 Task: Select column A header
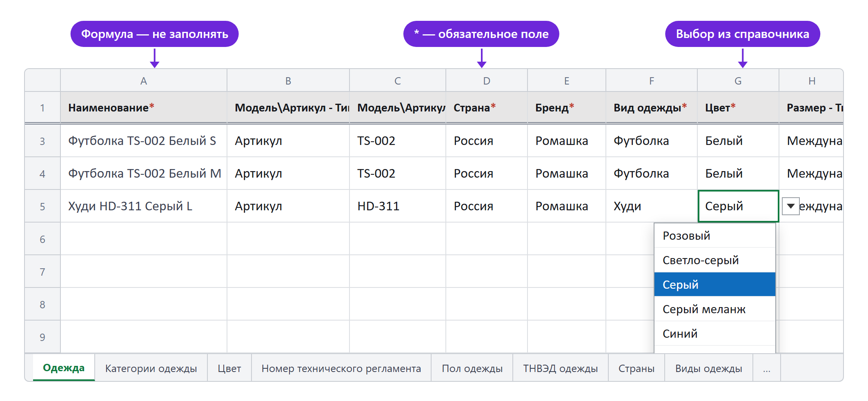[144, 80]
